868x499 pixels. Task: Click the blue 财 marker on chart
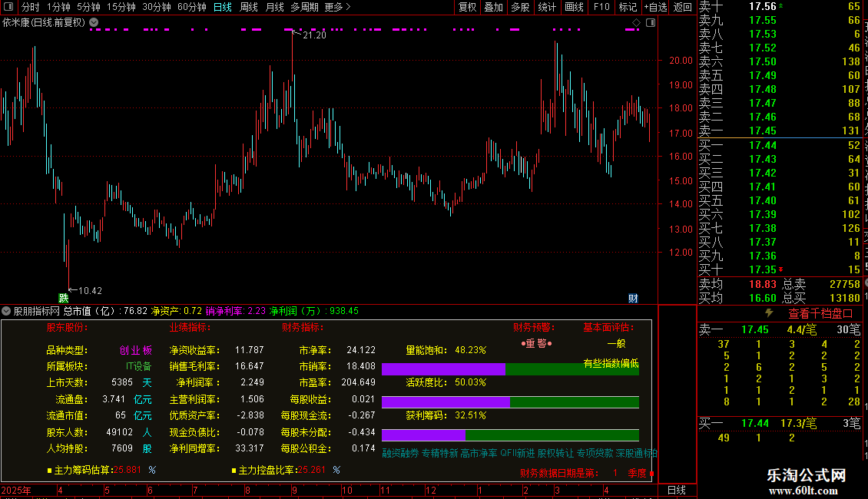coord(633,298)
